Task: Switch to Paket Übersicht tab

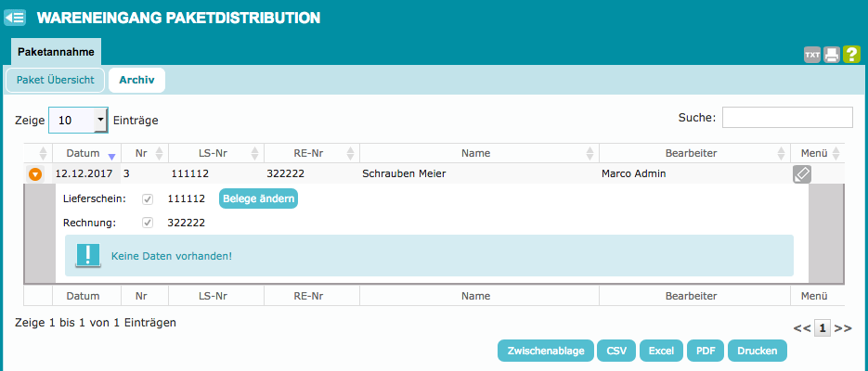Action: pyautogui.click(x=55, y=80)
